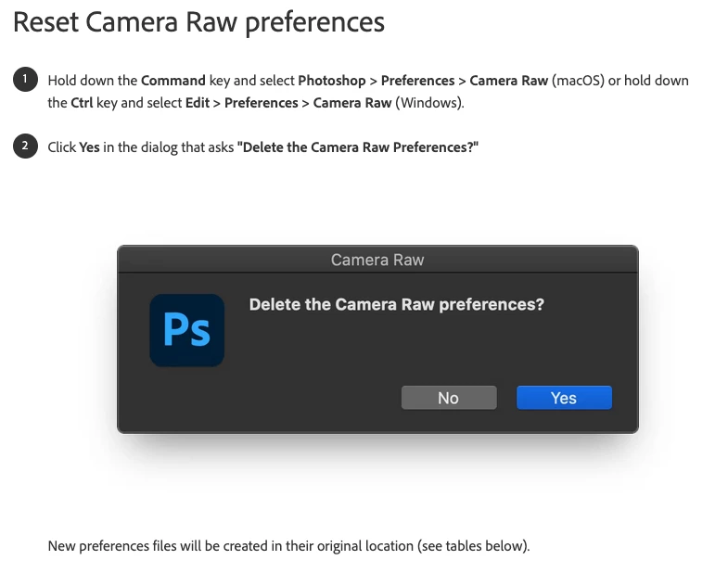Click the bold Ctrl word in step 1
This screenshot has width=728, height=573.
click(x=82, y=103)
